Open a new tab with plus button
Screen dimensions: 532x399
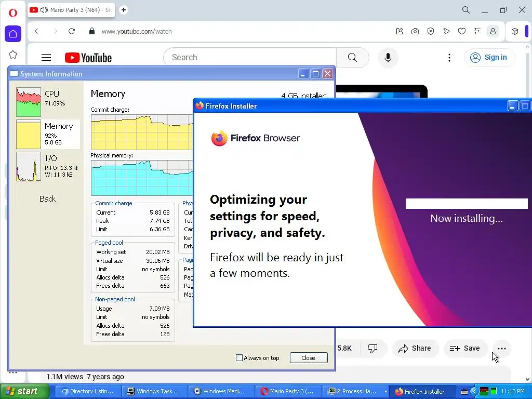124,10
